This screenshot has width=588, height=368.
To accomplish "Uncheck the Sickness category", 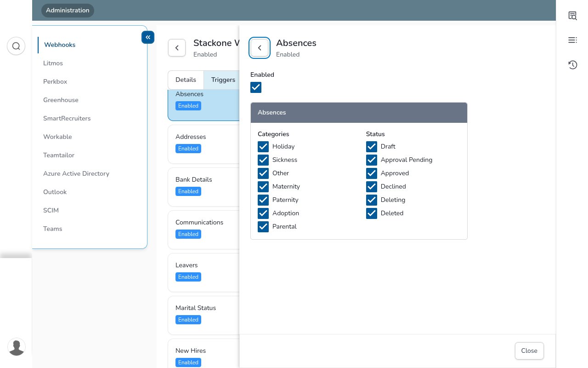I will click(263, 160).
